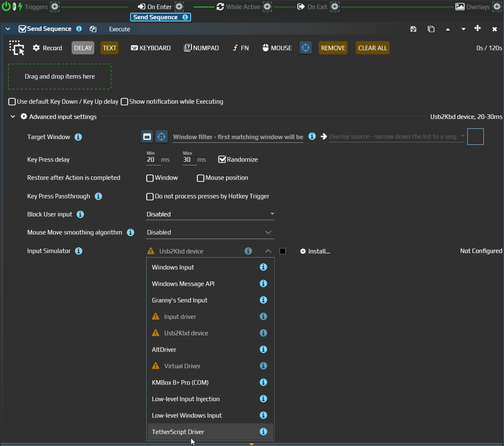
Task: Add a DELAY item
Action: [x=83, y=48]
